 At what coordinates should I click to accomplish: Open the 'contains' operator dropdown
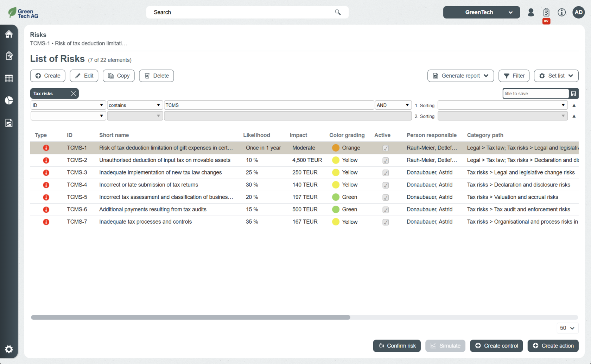pos(134,105)
